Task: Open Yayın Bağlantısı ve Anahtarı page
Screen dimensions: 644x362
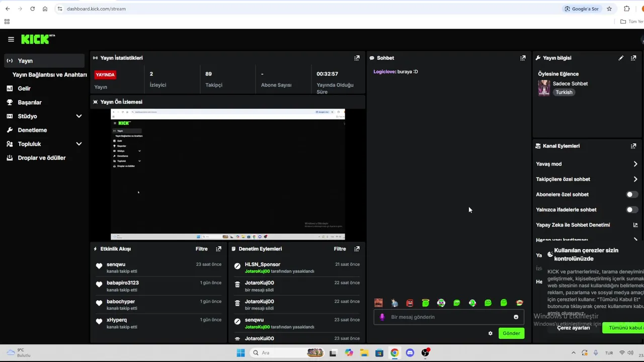Action: 49,74
